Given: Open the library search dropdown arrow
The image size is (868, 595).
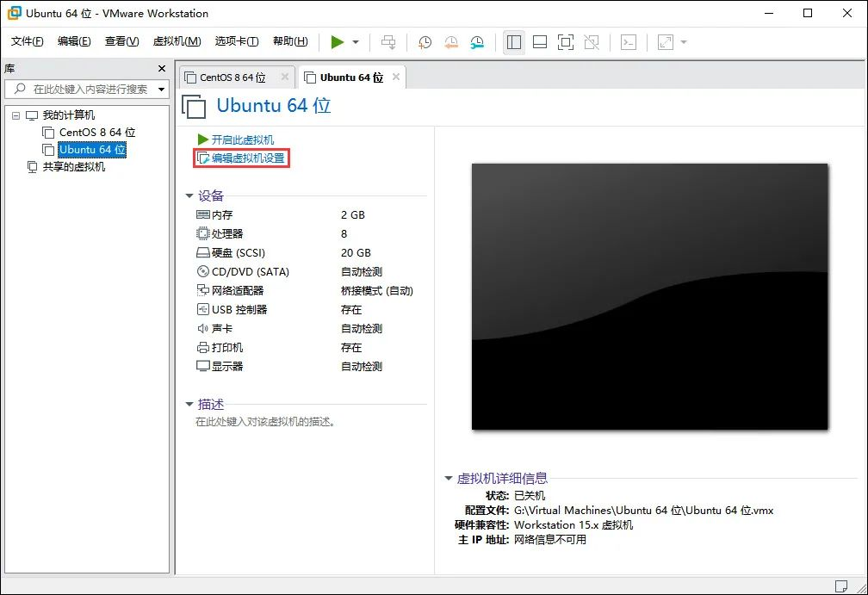Looking at the screenshot, I should pos(162,89).
